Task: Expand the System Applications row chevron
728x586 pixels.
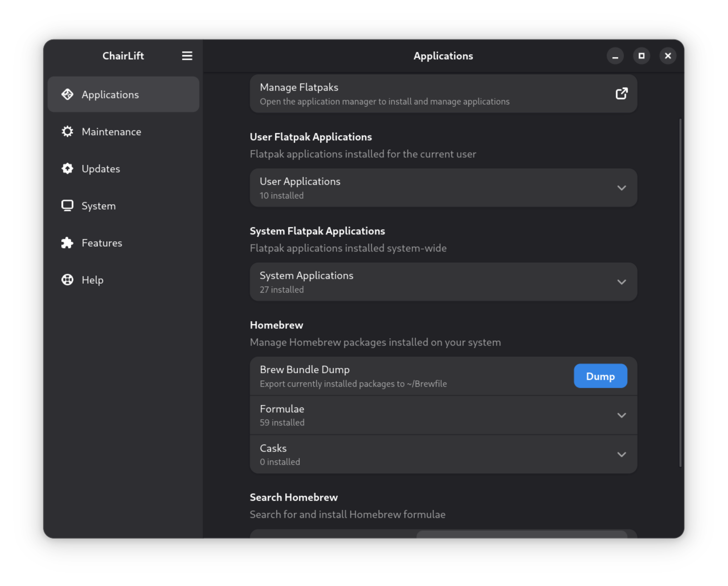Action: [622, 282]
